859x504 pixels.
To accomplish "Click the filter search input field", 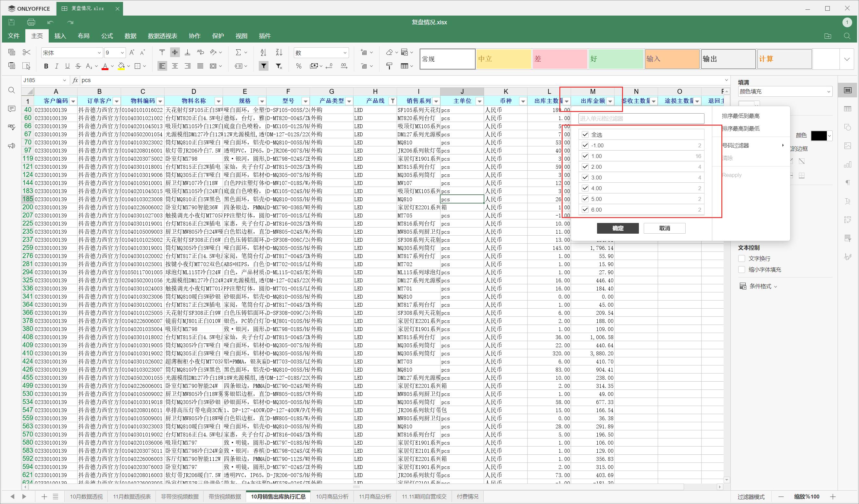I will point(641,118).
